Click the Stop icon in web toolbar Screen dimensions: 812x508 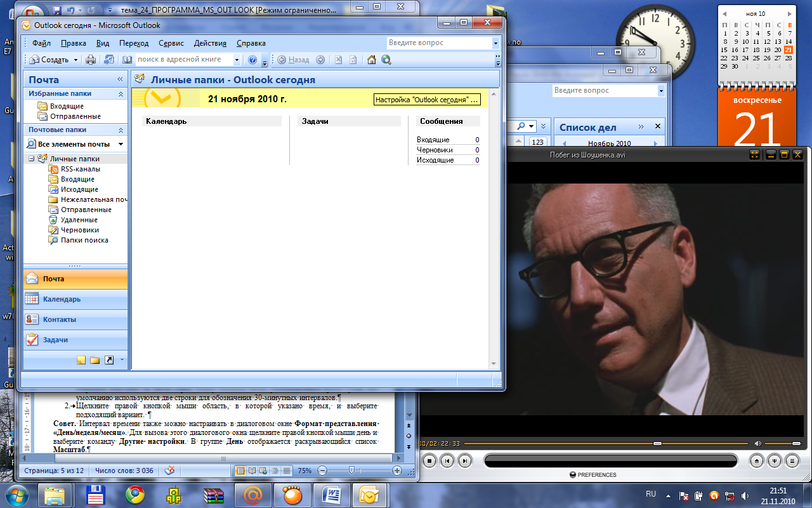click(x=339, y=60)
